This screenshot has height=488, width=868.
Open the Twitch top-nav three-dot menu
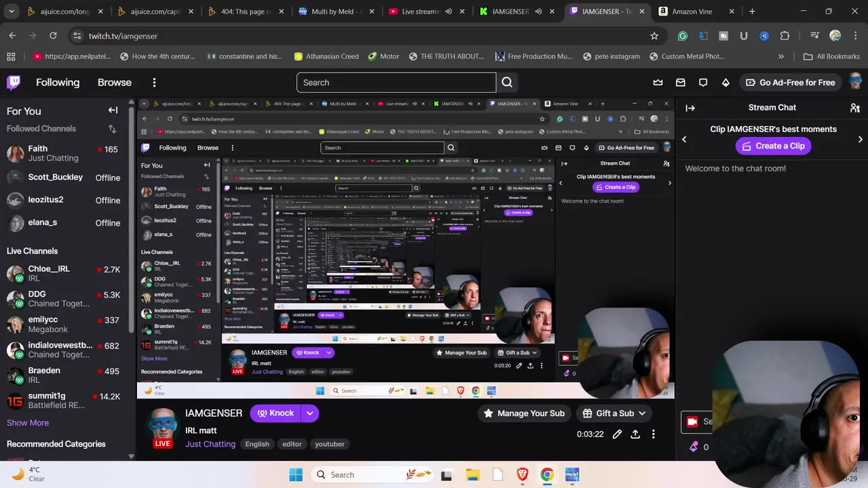click(x=154, y=83)
